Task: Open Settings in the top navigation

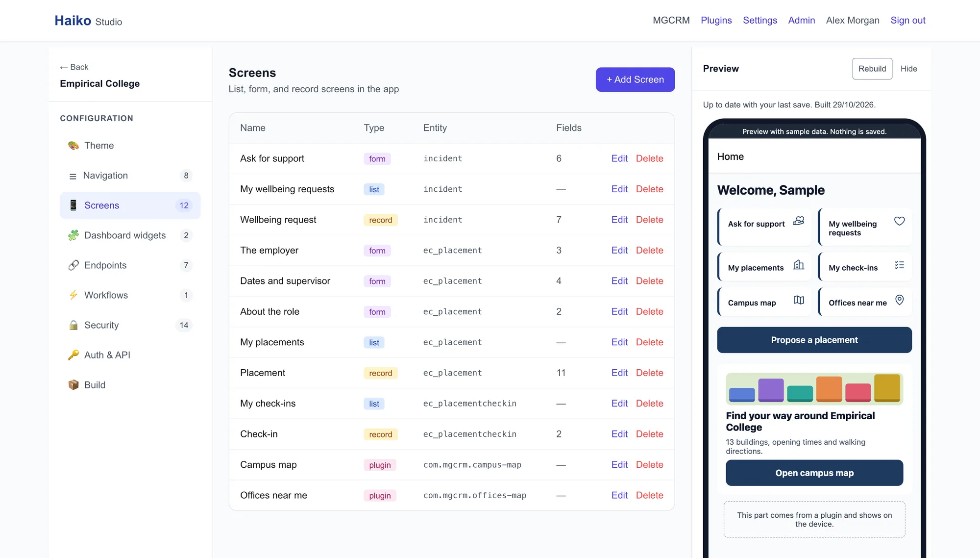Action: pos(760,21)
